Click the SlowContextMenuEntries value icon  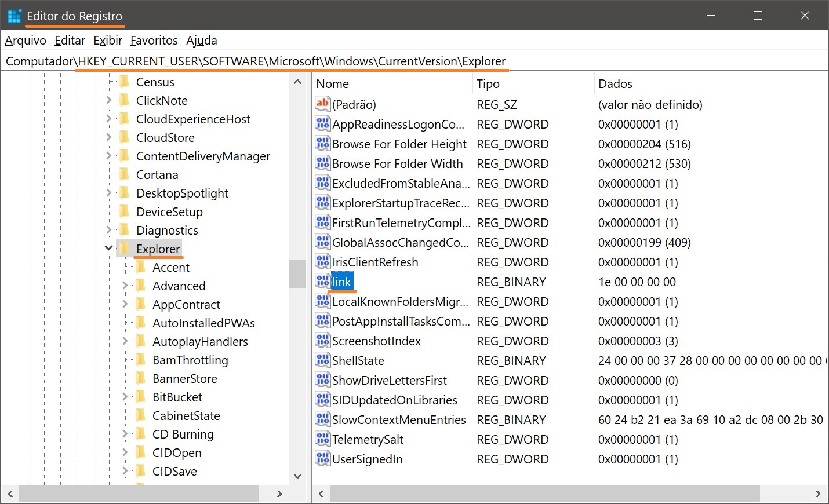[x=322, y=419]
